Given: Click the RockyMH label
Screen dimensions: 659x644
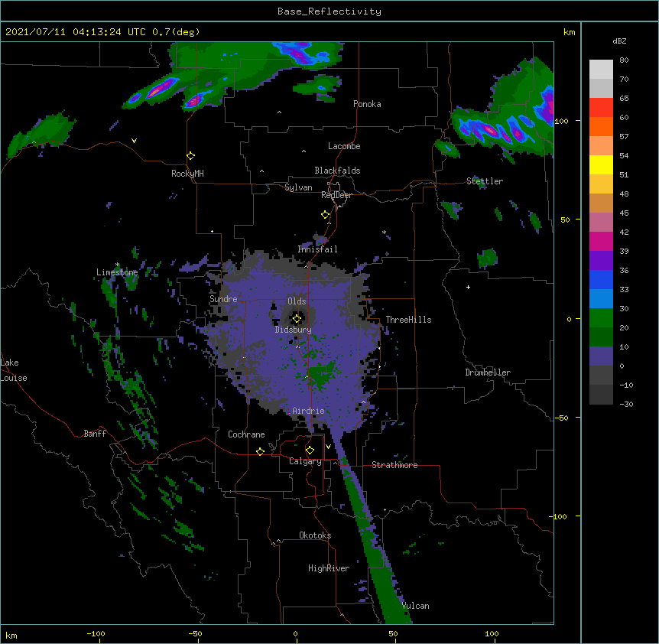Looking at the screenshot, I should [x=187, y=174].
